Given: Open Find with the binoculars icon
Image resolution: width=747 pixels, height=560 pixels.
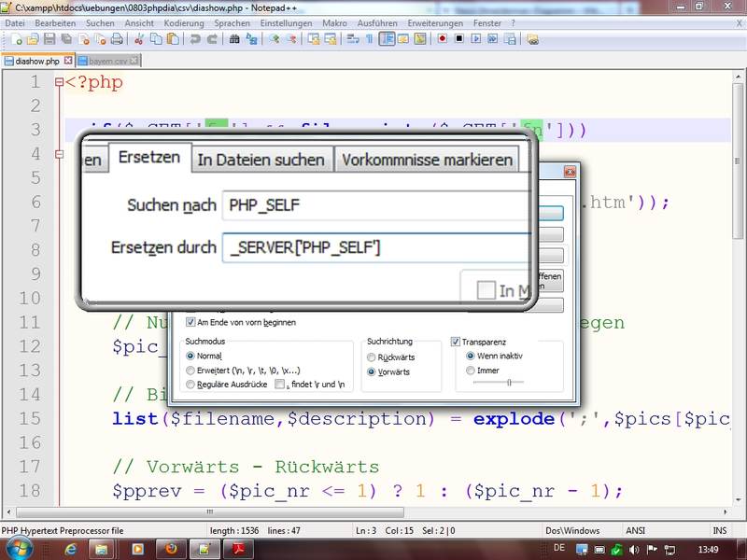Looking at the screenshot, I should tap(234, 39).
